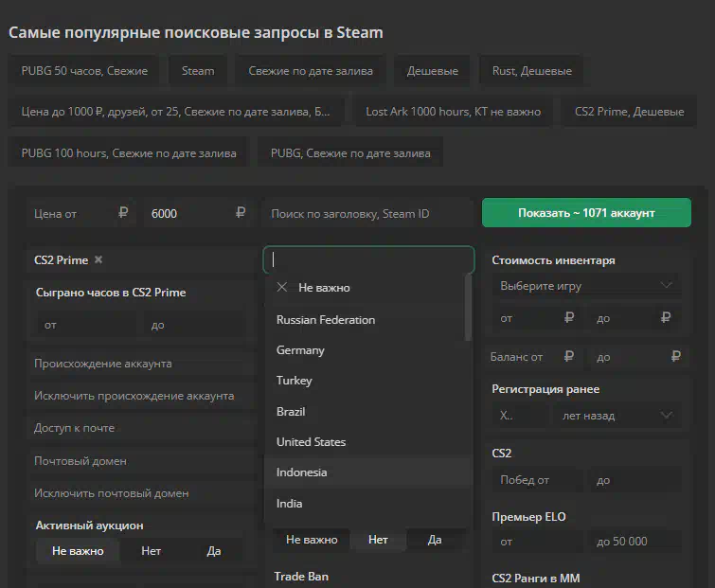Click the ruble icon in the Цена от field
This screenshot has width=715, height=588.
coord(123,213)
